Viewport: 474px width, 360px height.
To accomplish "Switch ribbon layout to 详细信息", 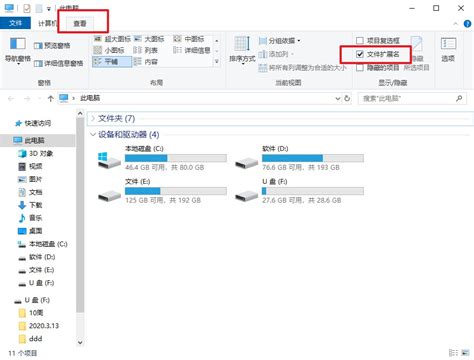I will coord(192,50).
